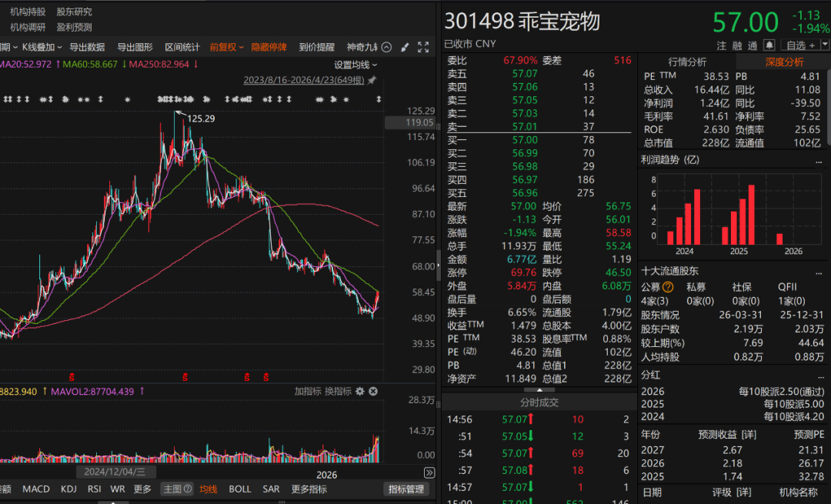Close the volume indicator panel

[x=373, y=391]
